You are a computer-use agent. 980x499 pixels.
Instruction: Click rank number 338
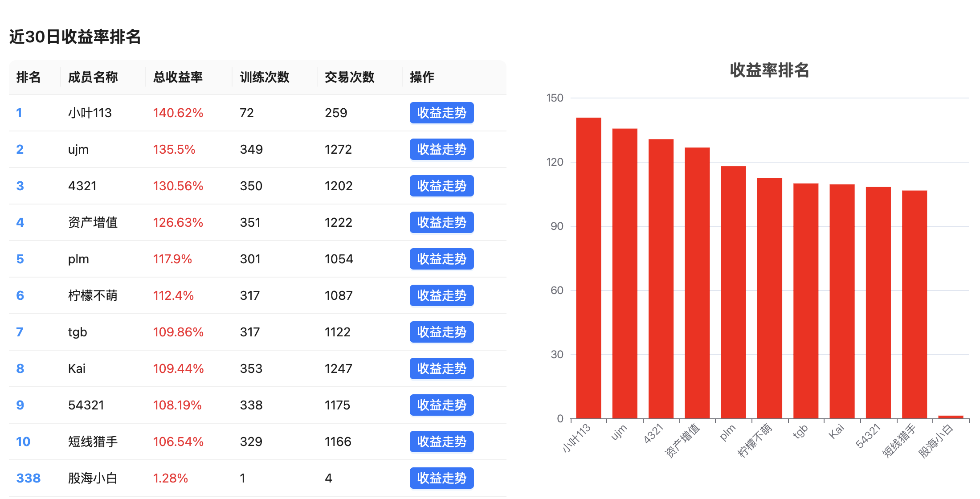point(29,478)
